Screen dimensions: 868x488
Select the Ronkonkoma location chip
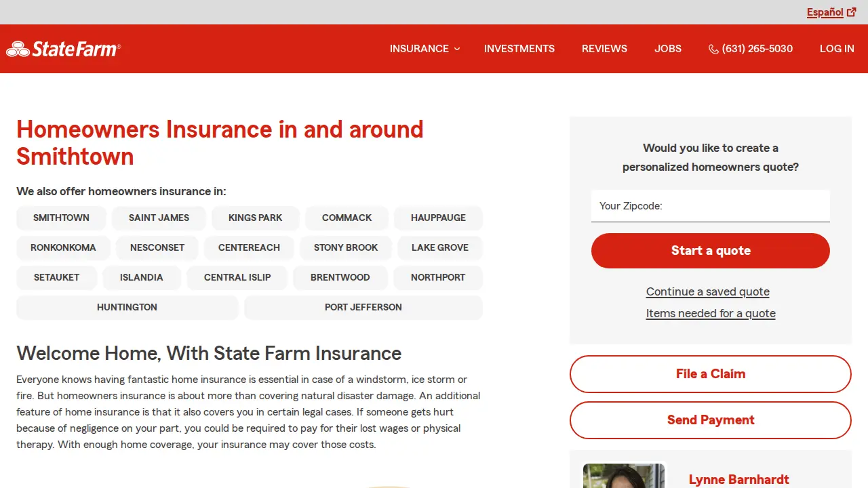[63, 247]
